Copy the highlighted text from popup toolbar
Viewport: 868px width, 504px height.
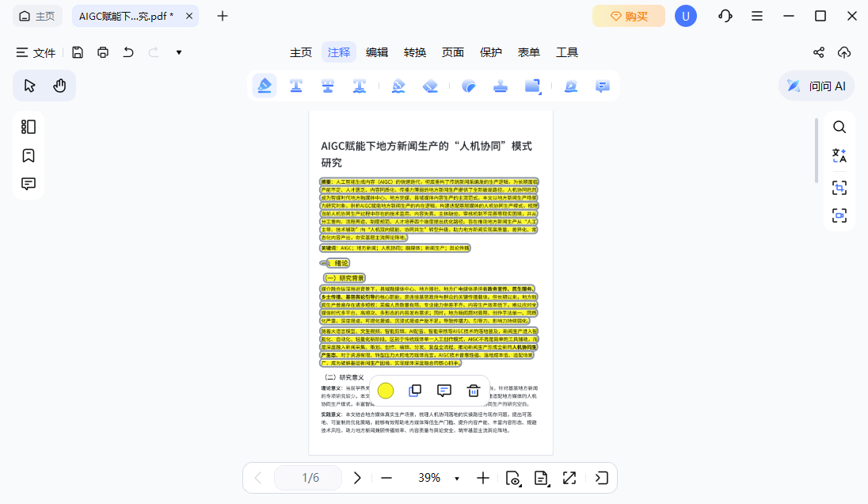tap(415, 391)
